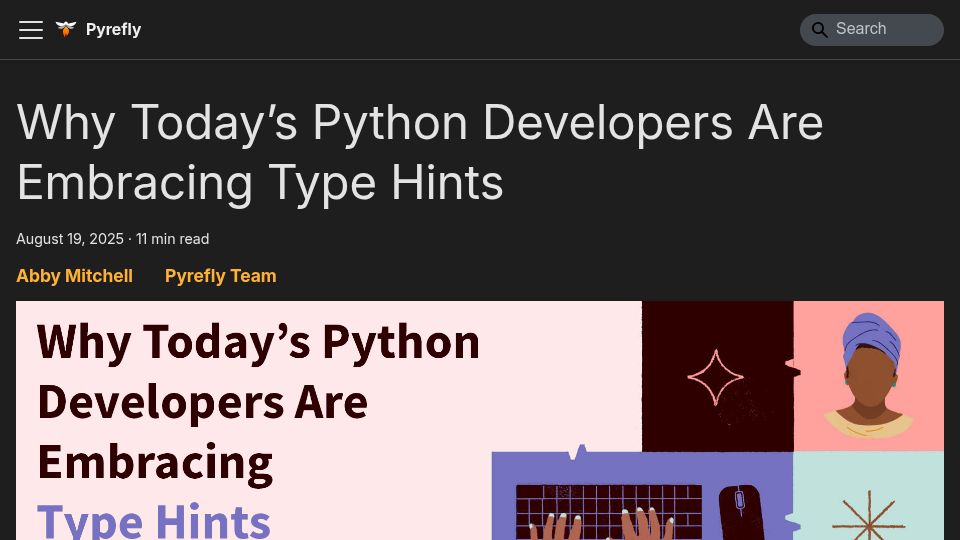The height and width of the screenshot is (540, 960).
Task: Click the Pyrefly firefly logo icon
Action: coord(66,29)
